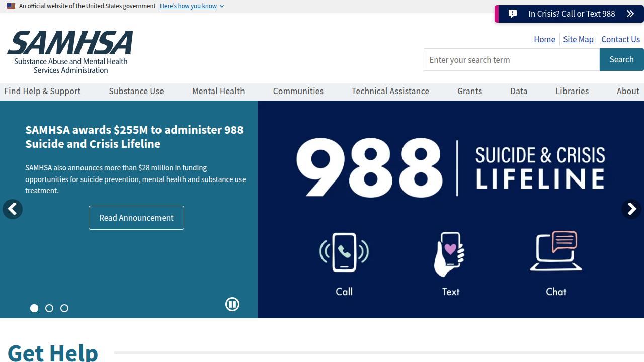Select the second carousel slide dot

(49, 308)
